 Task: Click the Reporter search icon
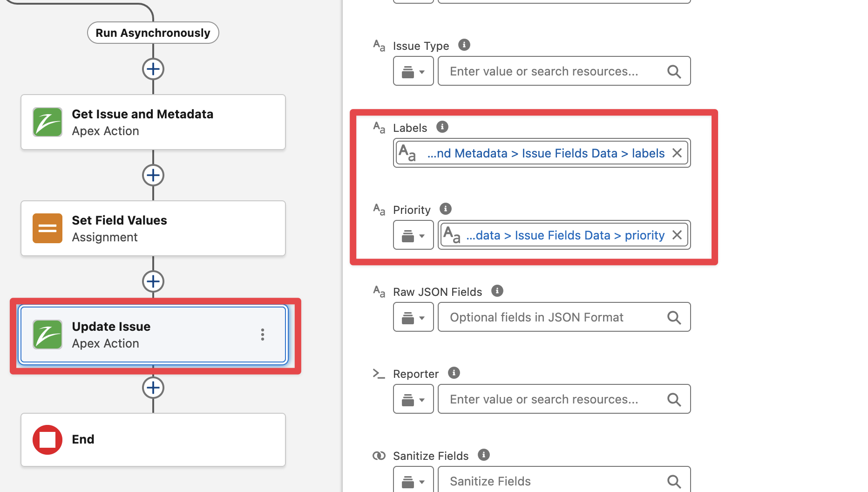click(674, 399)
